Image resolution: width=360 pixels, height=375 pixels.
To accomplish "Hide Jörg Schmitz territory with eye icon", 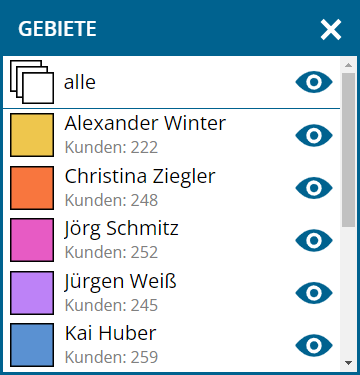I will point(314,240).
